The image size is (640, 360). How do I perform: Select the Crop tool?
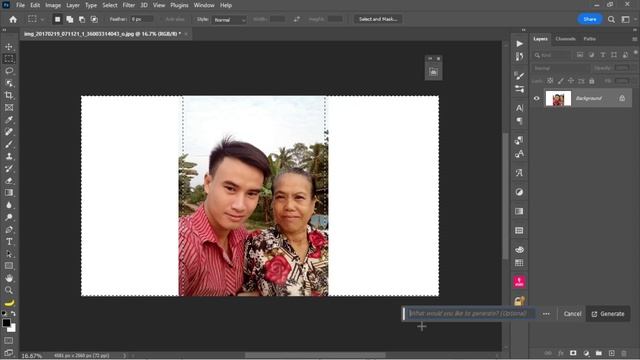tap(9, 96)
